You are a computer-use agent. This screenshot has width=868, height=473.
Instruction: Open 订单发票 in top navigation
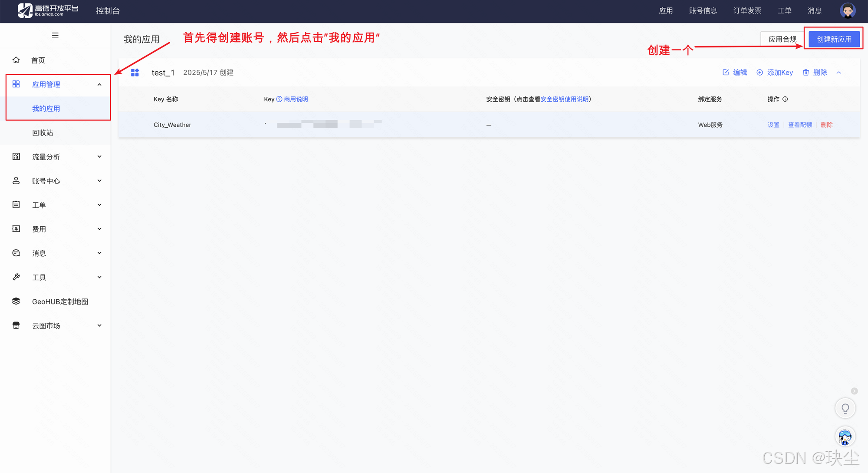[747, 10]
